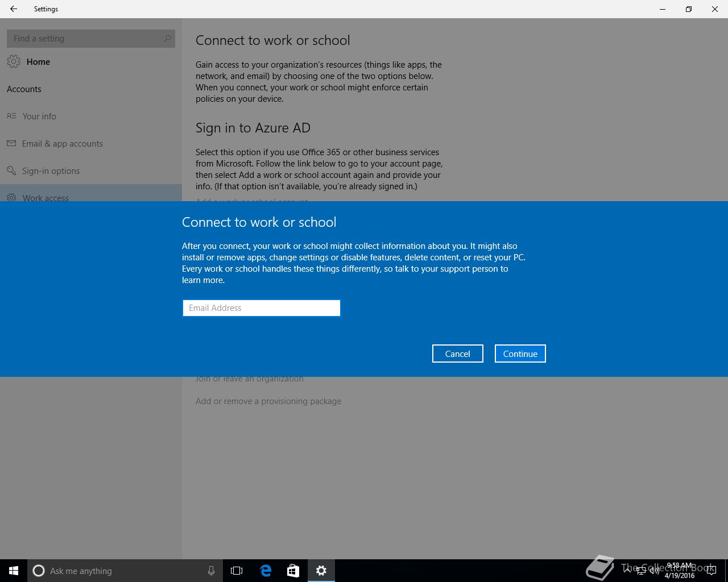Cancel the Connect to work dialog
This screenshot has height=582, width=728.
click(x=458, y=354)
